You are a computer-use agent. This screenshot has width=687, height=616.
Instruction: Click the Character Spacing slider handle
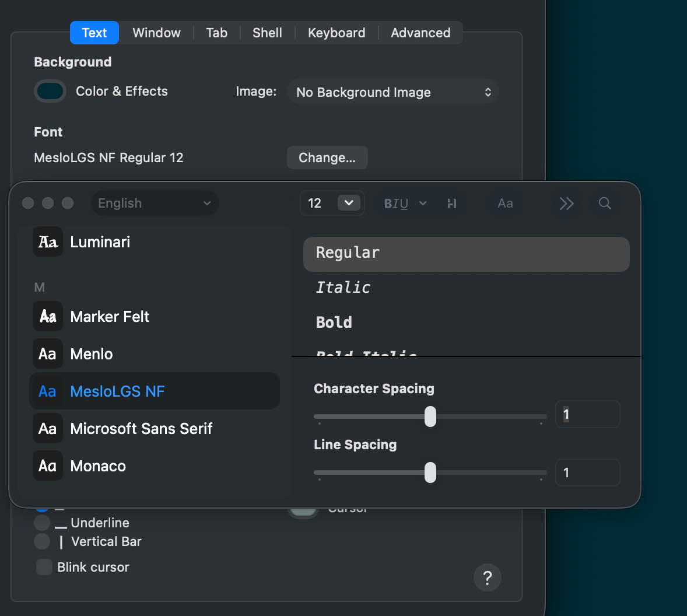coord(430,416)
